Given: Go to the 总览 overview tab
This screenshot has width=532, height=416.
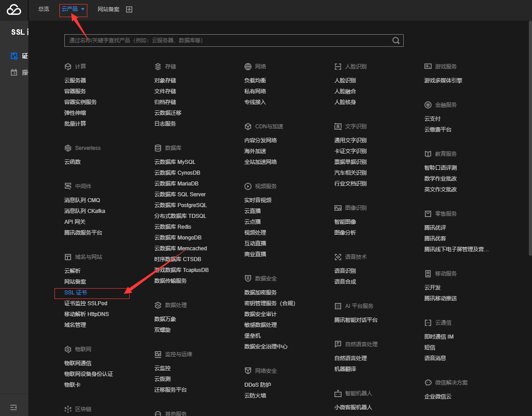Looking at the screenshot, I should [43, 9].
